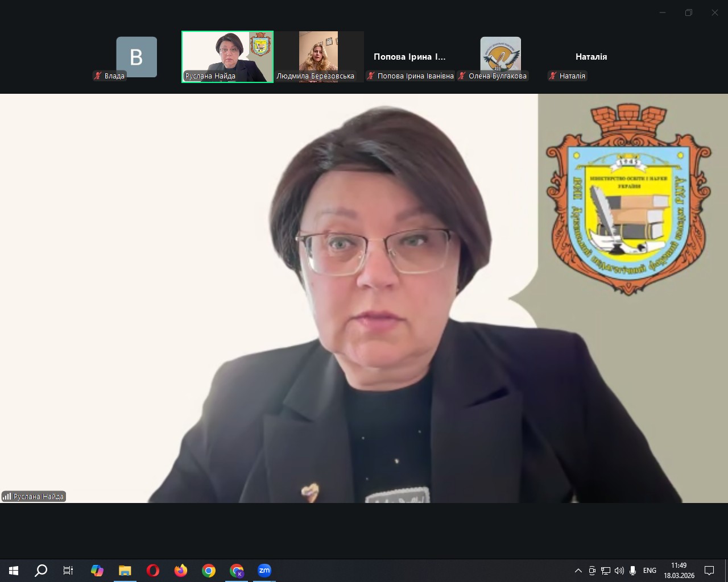Open the system volume control

tap(619, 571)
